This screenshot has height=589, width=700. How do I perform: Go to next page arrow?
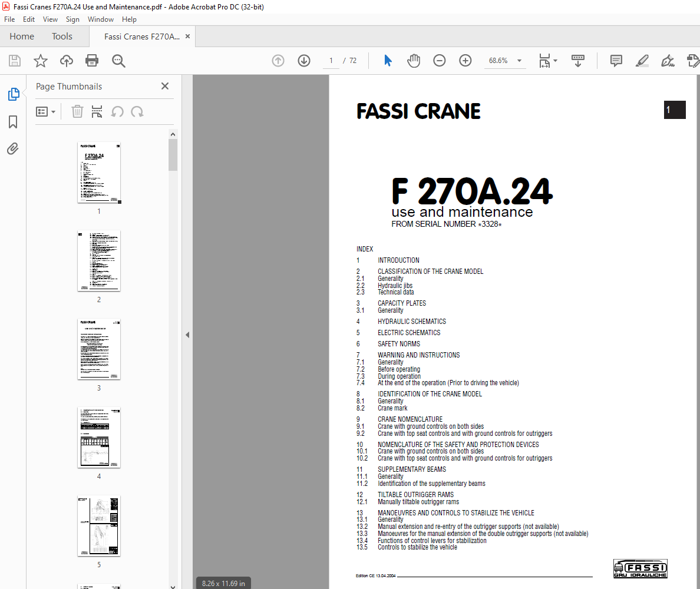pos(304,61)
